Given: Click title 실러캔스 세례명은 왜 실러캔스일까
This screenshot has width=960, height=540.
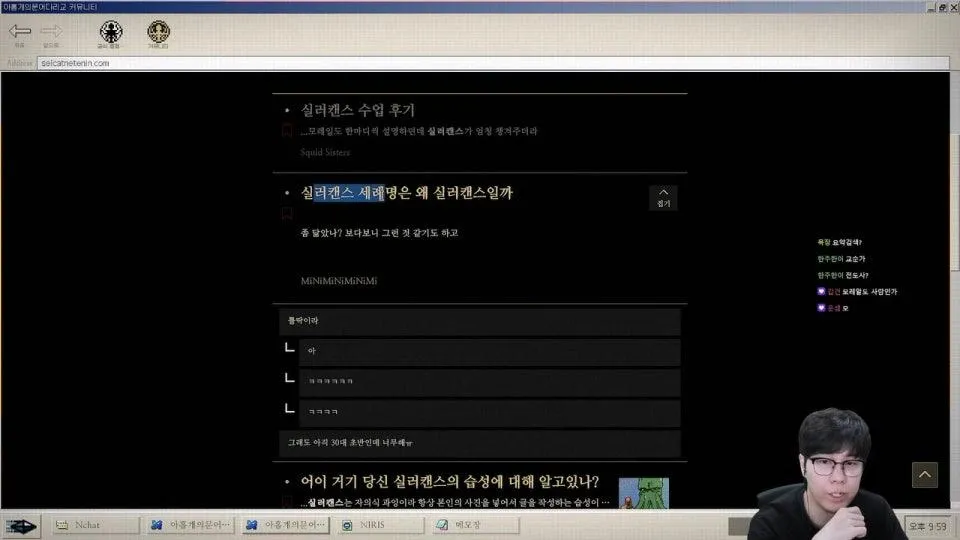Looking at the screenshot, I should point(406,193).
